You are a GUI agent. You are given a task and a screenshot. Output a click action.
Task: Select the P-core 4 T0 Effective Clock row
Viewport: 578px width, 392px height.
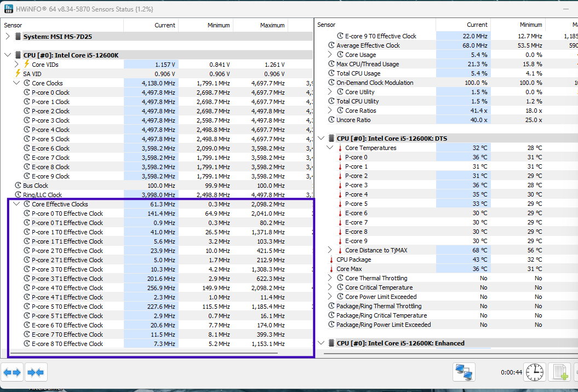click(156, 288)
